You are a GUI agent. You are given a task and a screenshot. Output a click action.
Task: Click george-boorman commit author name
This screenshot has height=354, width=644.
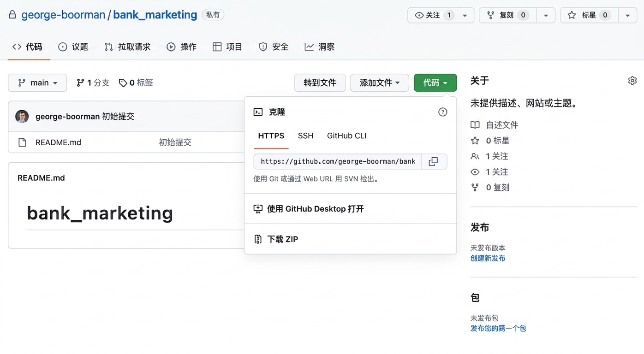[x=68, y=117]
